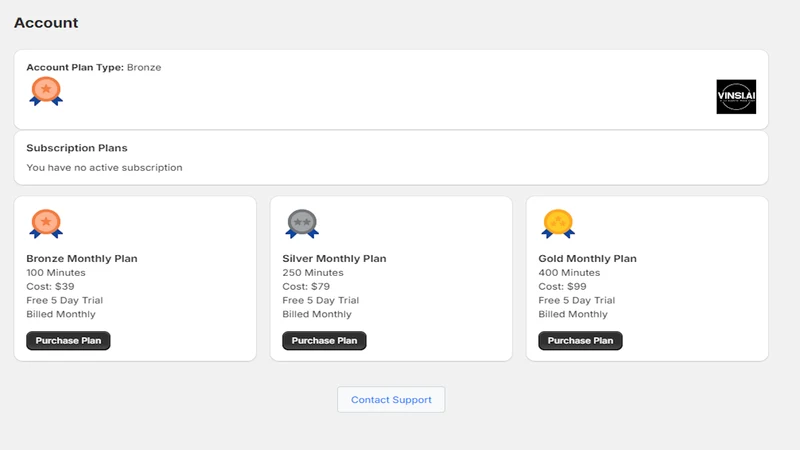Click 'Billed Monthly' in Bronze card
The width and height of the screenshot is (800, 450).
(x=61, y=314)
